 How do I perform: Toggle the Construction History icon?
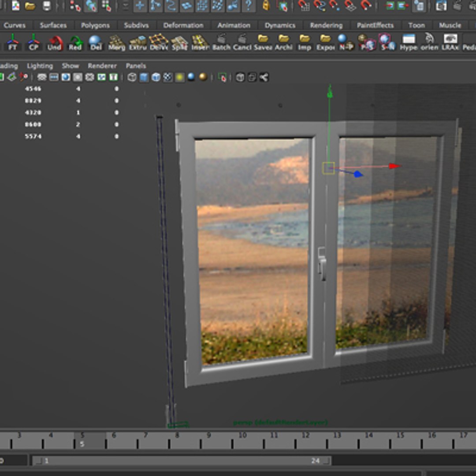point(419,6)
